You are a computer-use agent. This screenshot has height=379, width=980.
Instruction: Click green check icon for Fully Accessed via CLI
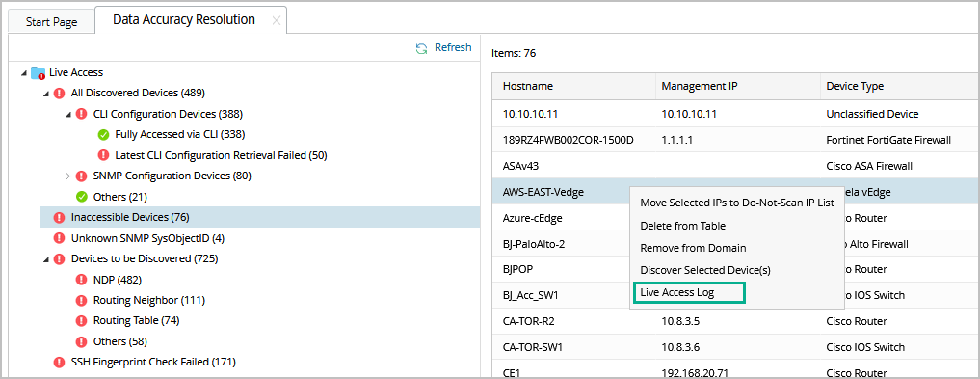click(x=103, y=134)
